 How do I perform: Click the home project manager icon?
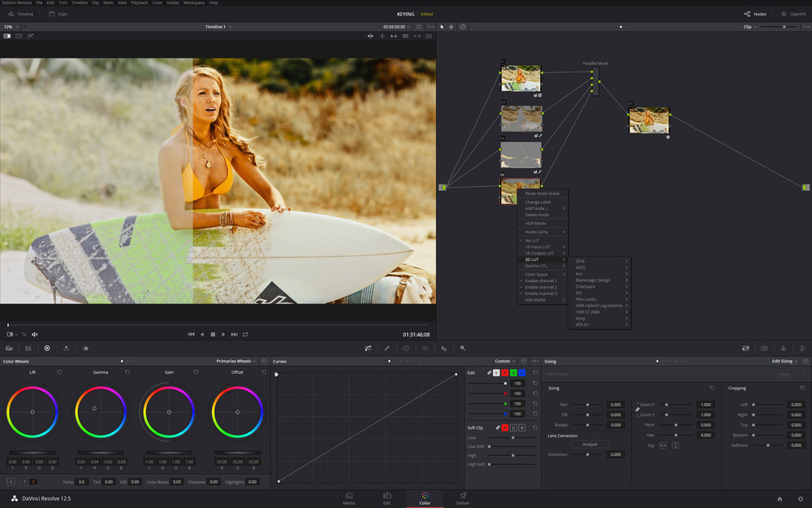pyautogui.click(x=780, y=499)
